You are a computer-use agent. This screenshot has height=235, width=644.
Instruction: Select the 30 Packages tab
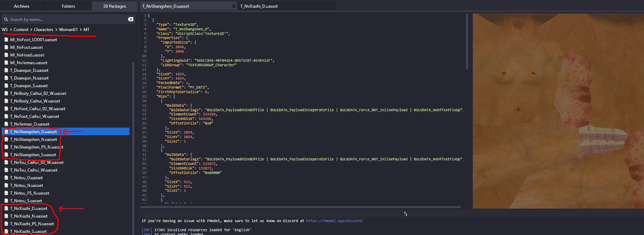point(114,6)
